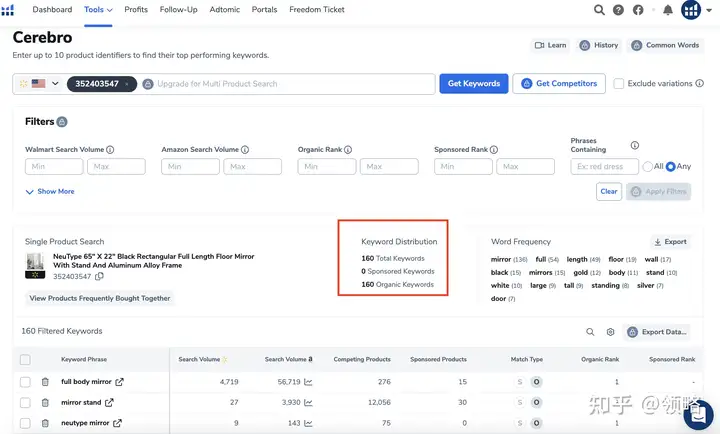Click the word 'mirror (136)' in Word Frequency
The image size is (720, 434).
[x=509, y=259]
